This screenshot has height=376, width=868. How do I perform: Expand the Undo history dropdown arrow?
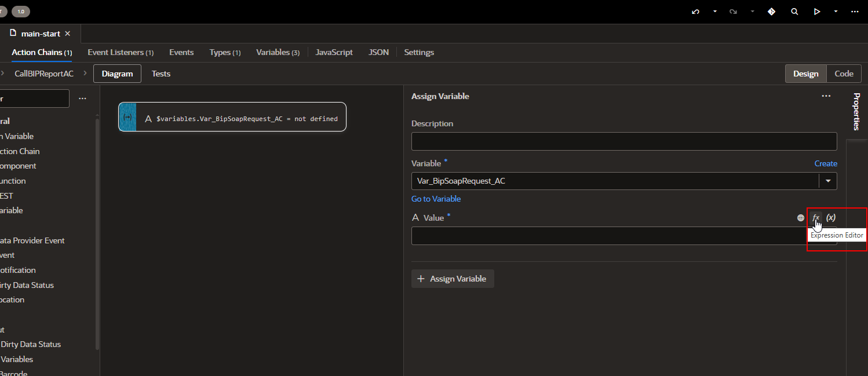(715, 12)
